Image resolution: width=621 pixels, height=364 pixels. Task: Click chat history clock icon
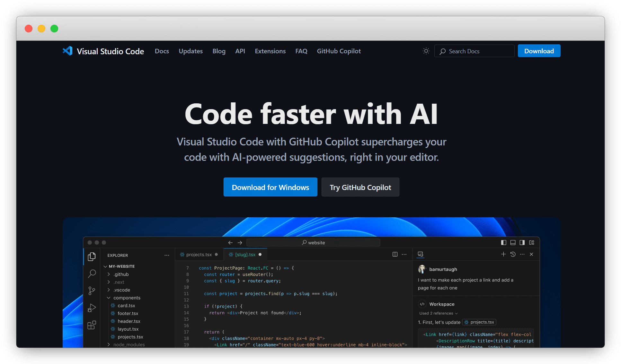513,254
